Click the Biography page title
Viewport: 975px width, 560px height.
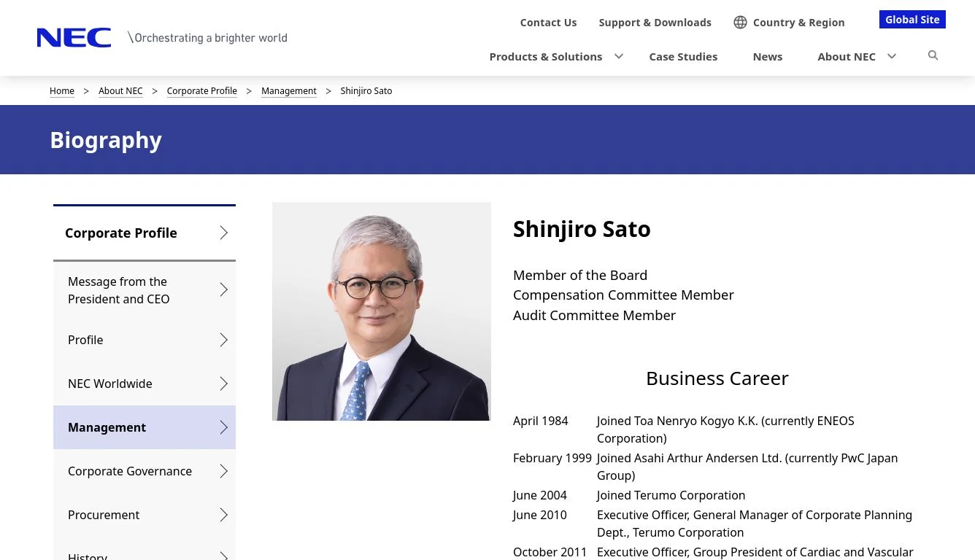(106, 140)
